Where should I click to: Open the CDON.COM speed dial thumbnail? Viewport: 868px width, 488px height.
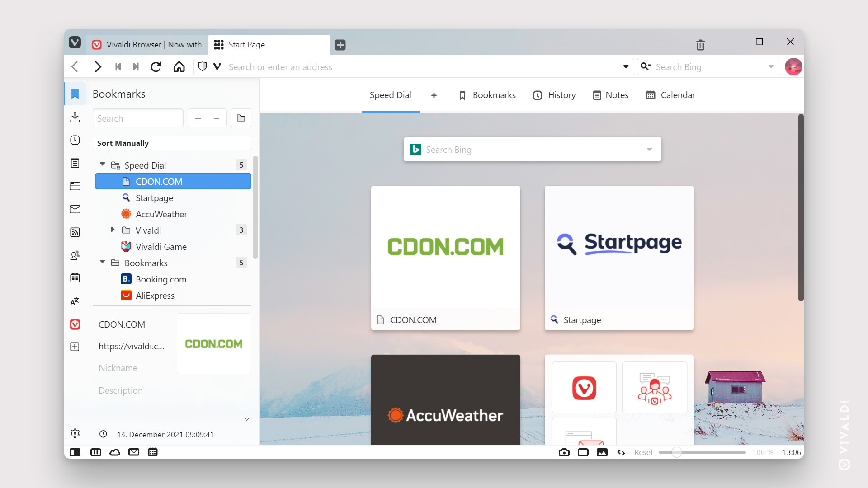[x=446, y=258]
